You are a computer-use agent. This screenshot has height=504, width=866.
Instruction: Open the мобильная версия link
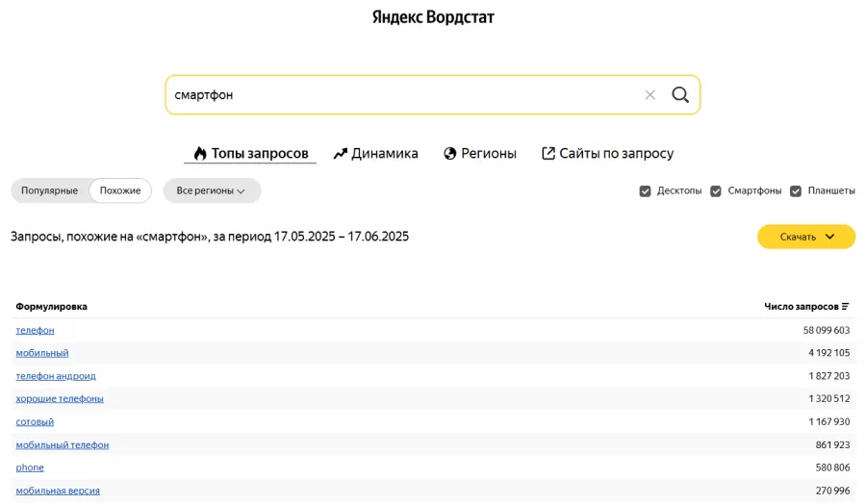click(58, 491)
